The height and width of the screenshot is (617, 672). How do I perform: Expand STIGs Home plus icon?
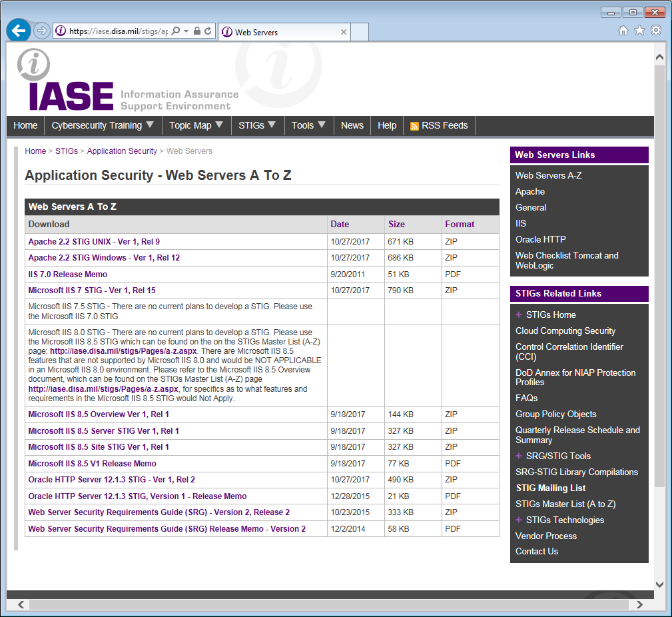click(x=519, y=314)
